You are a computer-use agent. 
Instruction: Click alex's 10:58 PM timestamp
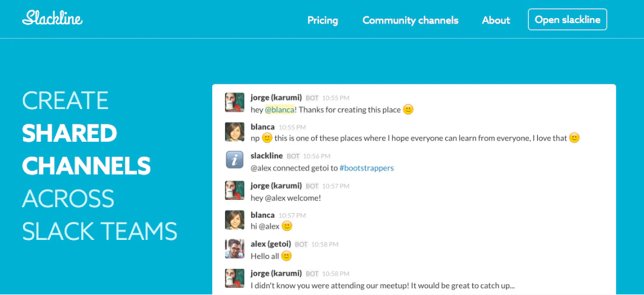coord(325,245)
